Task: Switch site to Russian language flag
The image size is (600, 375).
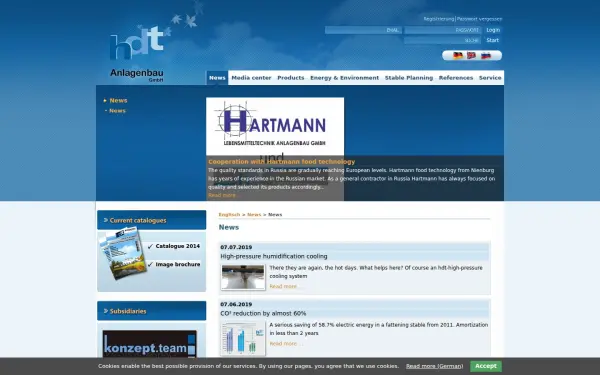Action: pyautogui.click(x=486, y=55)
